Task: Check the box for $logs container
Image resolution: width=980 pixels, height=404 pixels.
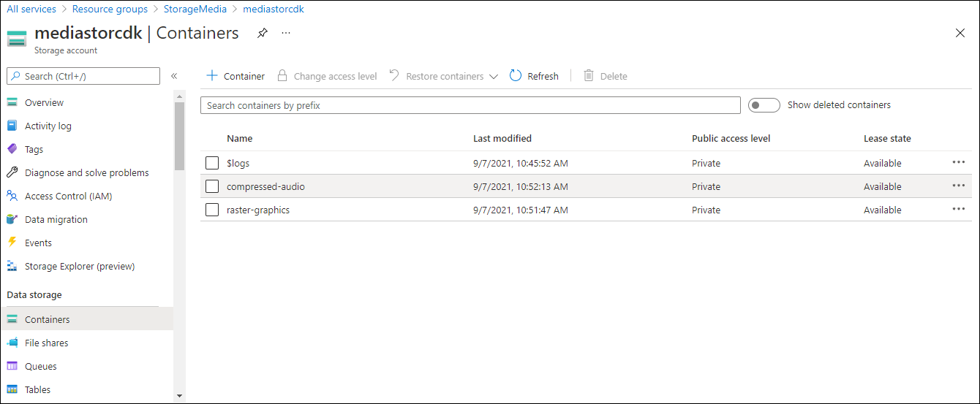Action: 212,163
